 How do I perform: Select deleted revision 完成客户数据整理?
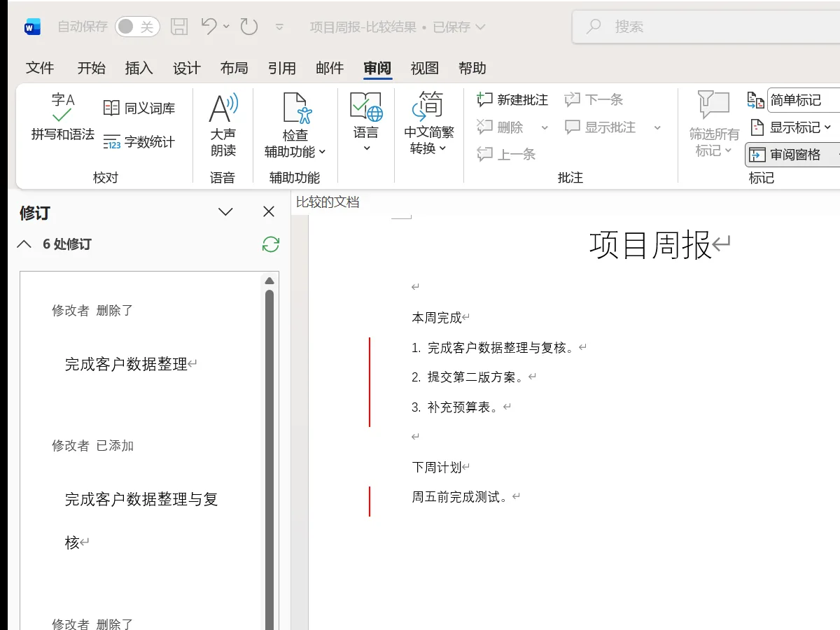127,364
